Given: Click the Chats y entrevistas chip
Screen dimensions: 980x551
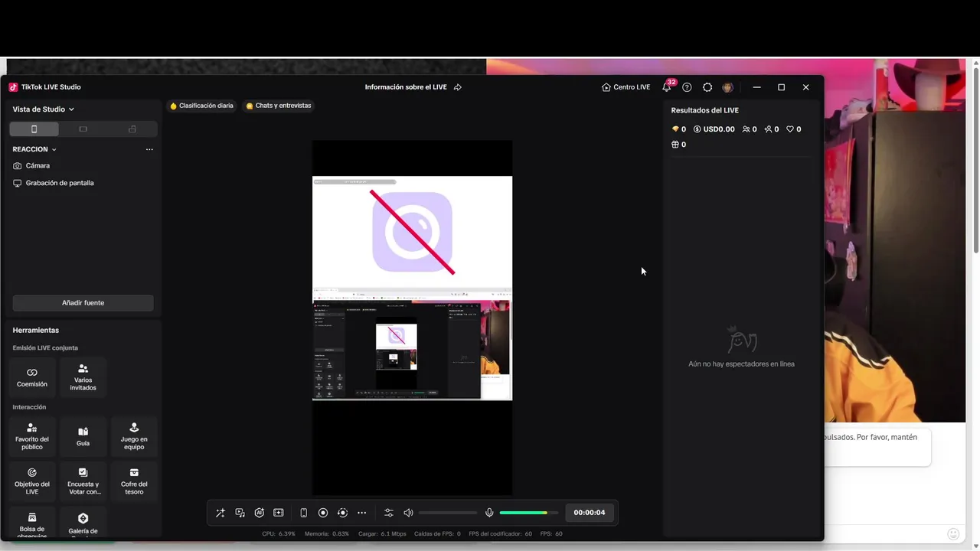Looking at the screenshot, I should tap(279, 106).
